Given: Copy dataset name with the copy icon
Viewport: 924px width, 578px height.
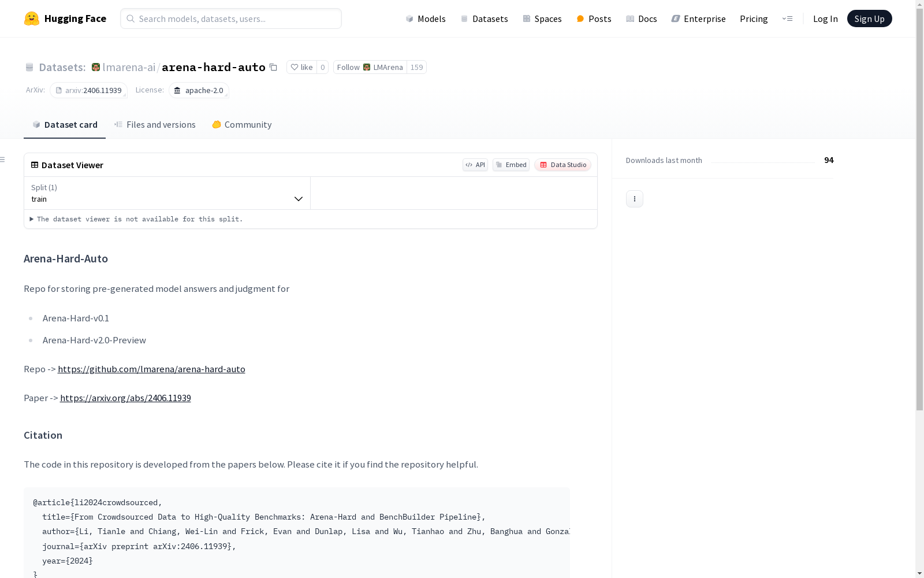Looking at the screenshot, I should pyautogui.click(x=274, y=67).
